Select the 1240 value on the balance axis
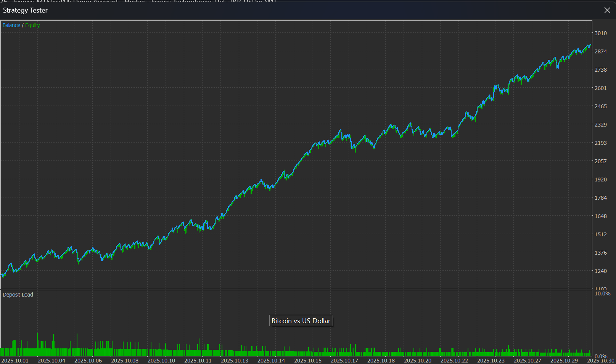The width and height of the screenshot is (616, 364). pos(601,271)
